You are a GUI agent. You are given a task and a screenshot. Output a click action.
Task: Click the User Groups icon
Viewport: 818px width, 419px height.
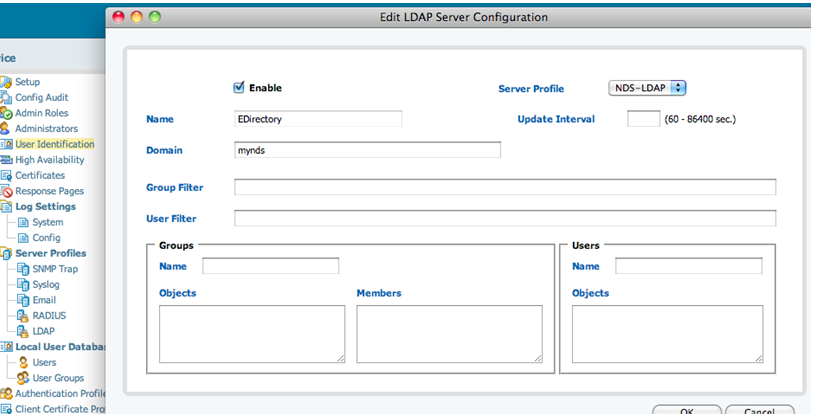coord(23,378)
